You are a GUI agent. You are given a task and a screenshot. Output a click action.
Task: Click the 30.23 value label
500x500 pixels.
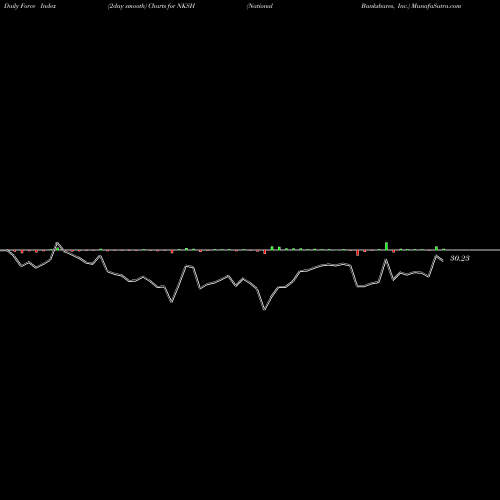460,258
